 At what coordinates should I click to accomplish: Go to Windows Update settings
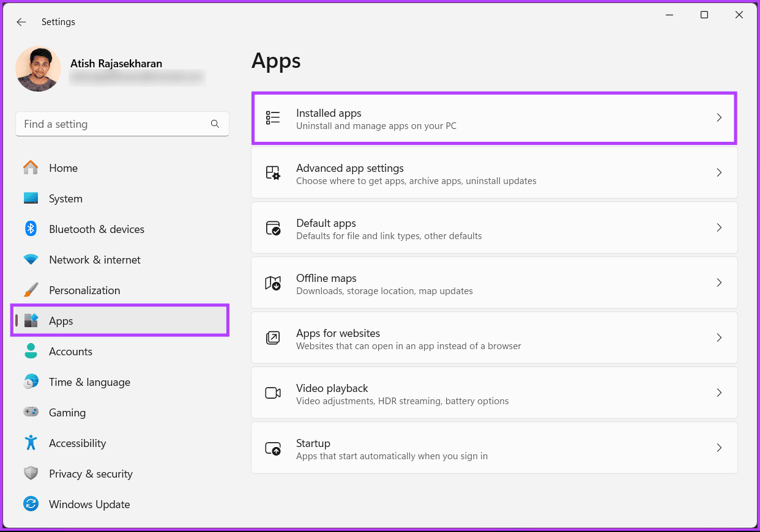89,504
